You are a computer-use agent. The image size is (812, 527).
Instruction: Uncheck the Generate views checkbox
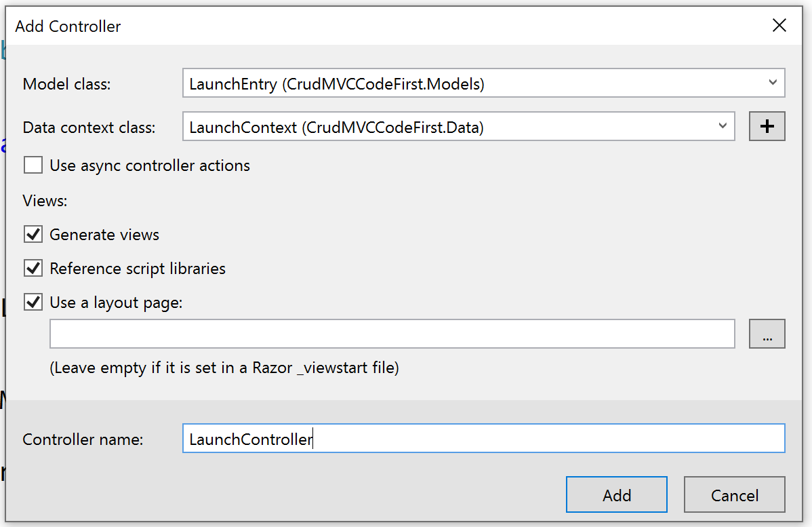33,235
